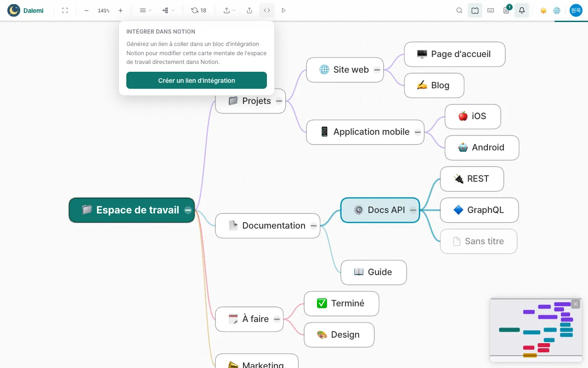Click the Dalemi moon logo
The image size is (588, 368).
(x=14, y=10)
